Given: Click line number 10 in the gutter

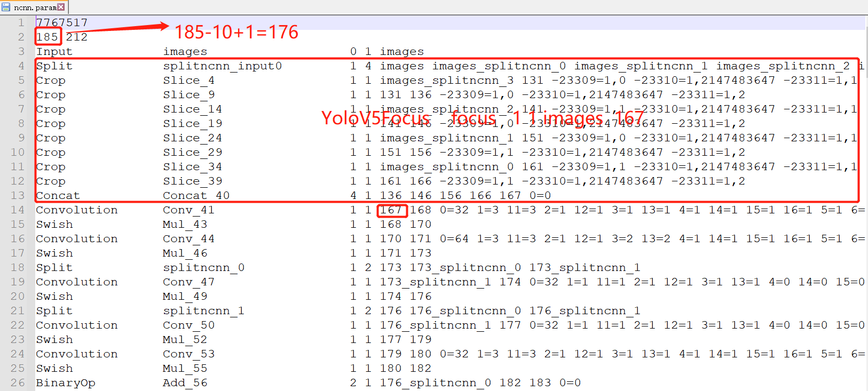Looking at the screenshot, I should point(18,152).
